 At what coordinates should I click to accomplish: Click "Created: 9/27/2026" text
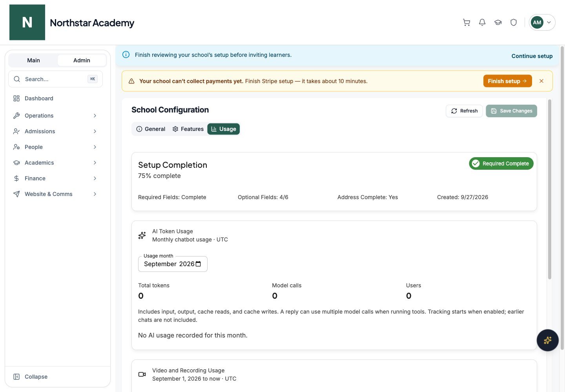click(463, 197)
